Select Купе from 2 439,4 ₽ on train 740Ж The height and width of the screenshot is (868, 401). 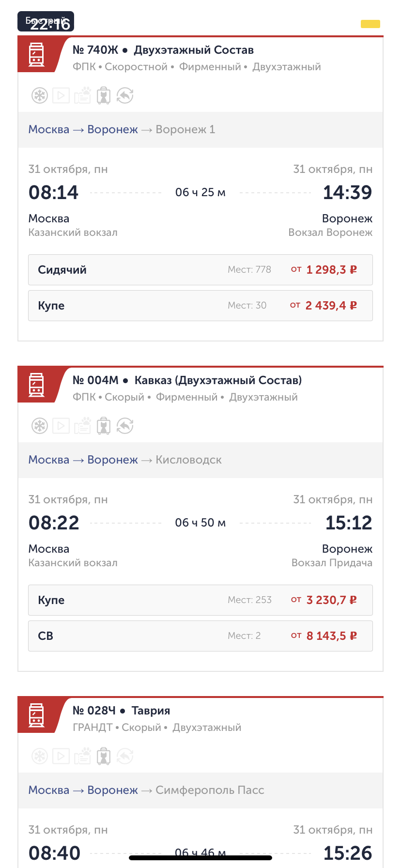click(x=200, y=306)
